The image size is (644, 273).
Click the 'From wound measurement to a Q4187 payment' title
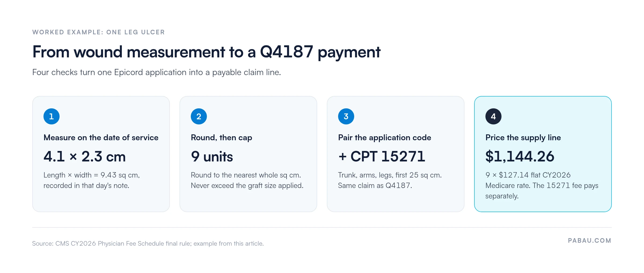[x=206, y=52]
